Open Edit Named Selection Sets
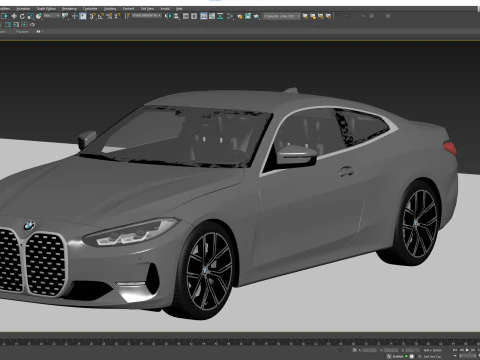The image size is (480, 360). tap(127, 16)
